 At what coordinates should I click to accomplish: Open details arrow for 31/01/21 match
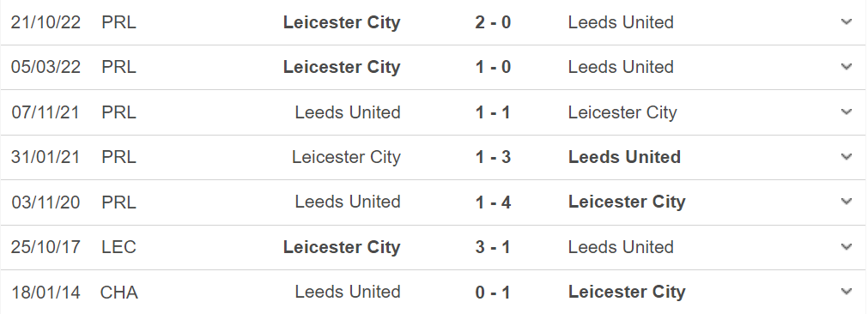pos(846,157)
